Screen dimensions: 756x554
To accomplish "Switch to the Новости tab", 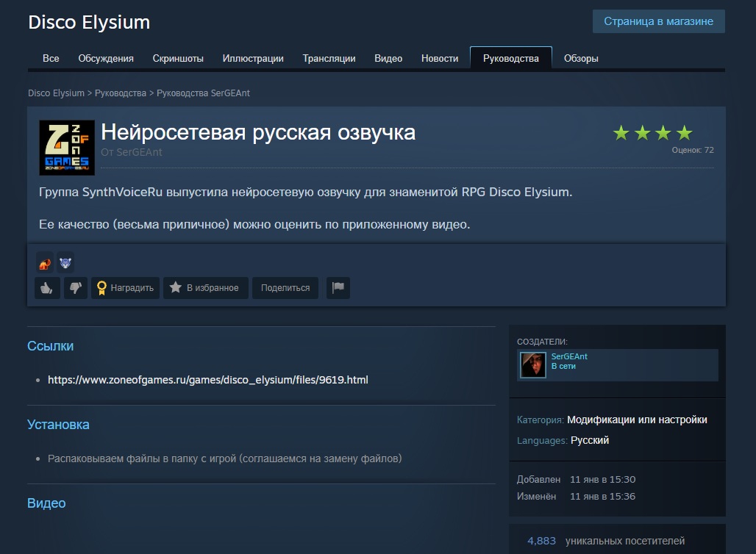I will [x=440, y=58].
